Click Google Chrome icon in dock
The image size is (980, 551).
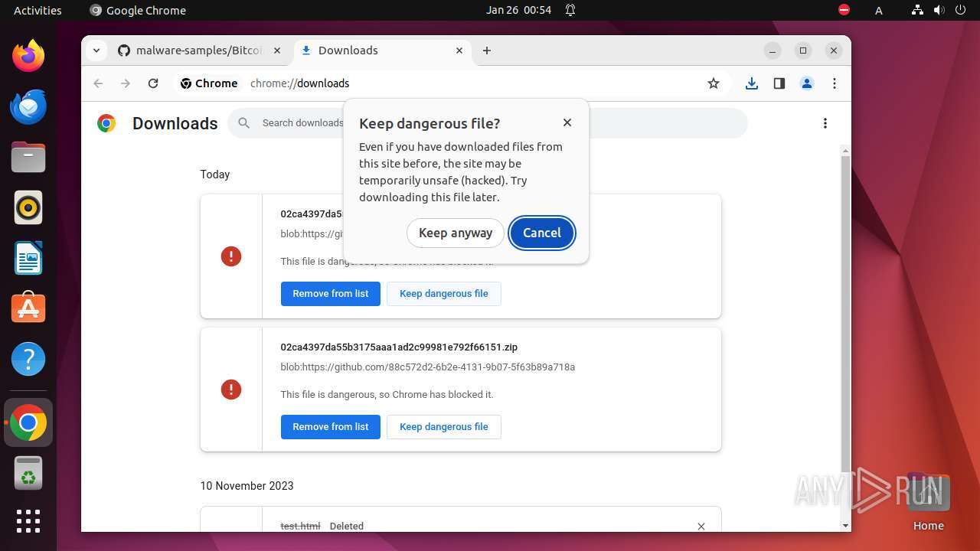click(28, 422)
